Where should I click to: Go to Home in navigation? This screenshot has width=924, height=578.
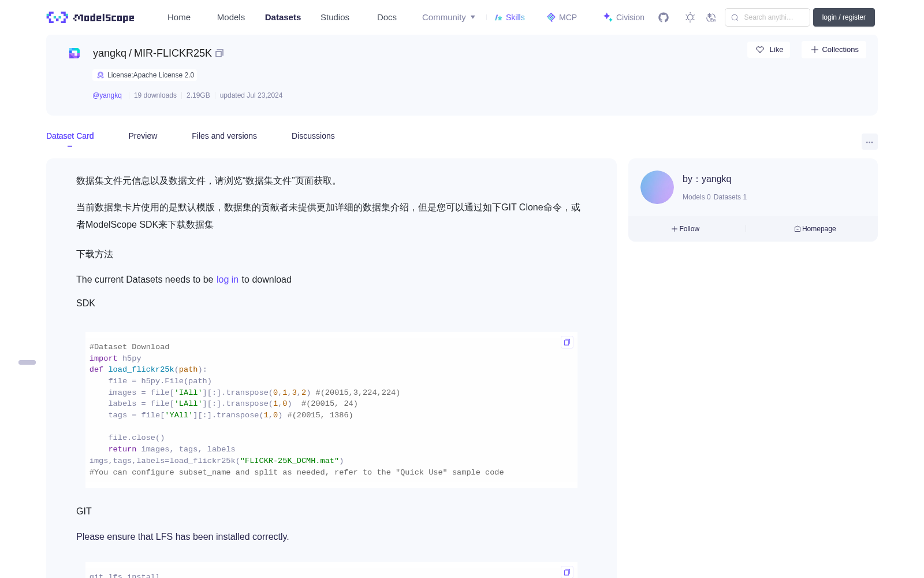point(179,17)
